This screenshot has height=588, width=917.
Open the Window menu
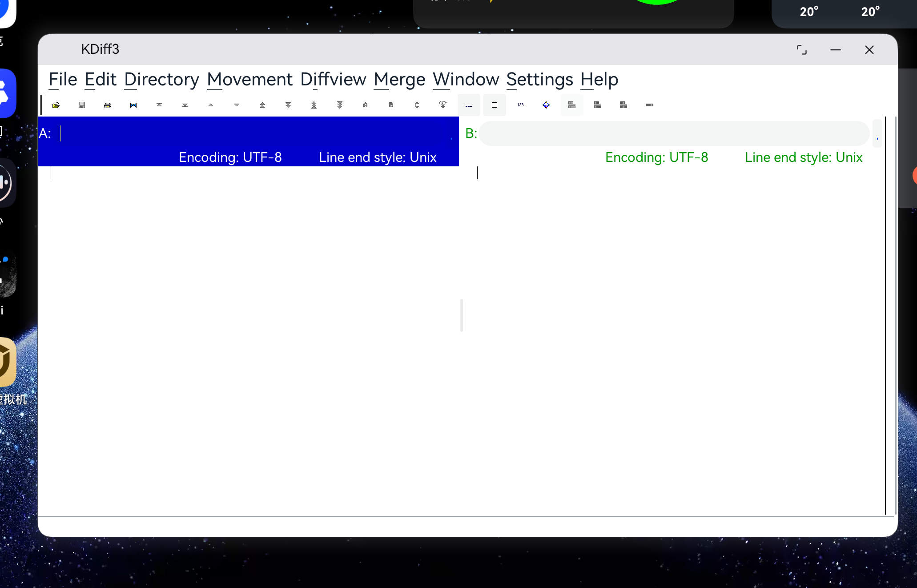(466, 80)
